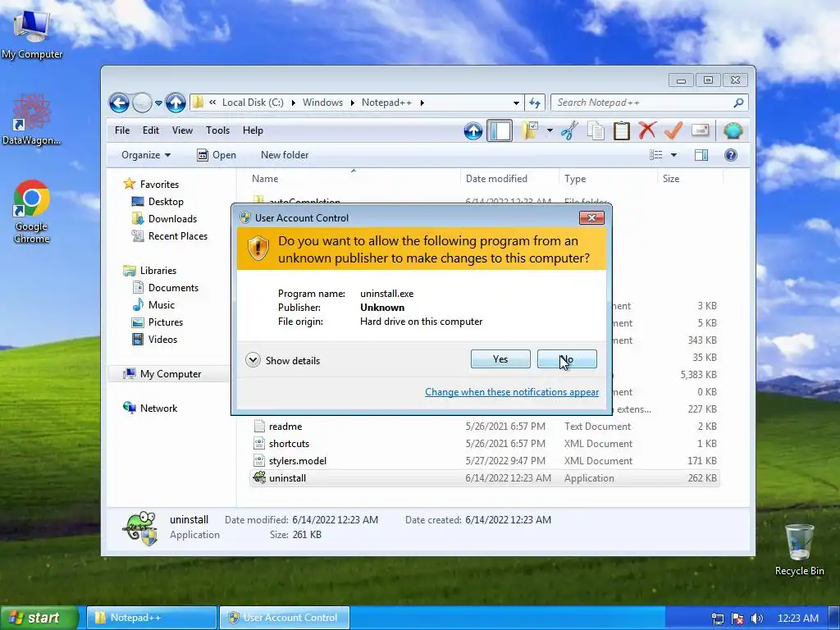
Task: Click the blue Up-folder toolbar icon
Action: [x=473, y=130]
